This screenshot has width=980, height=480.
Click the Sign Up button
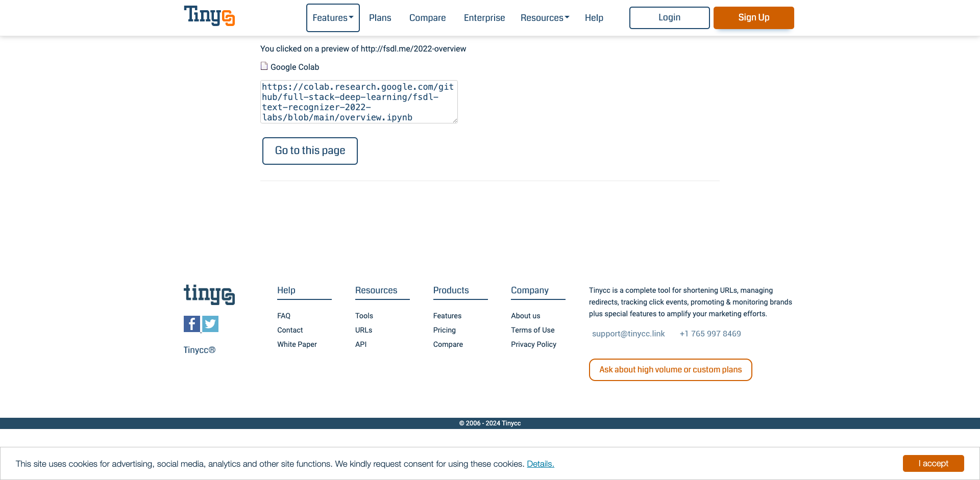coord(754,18)
